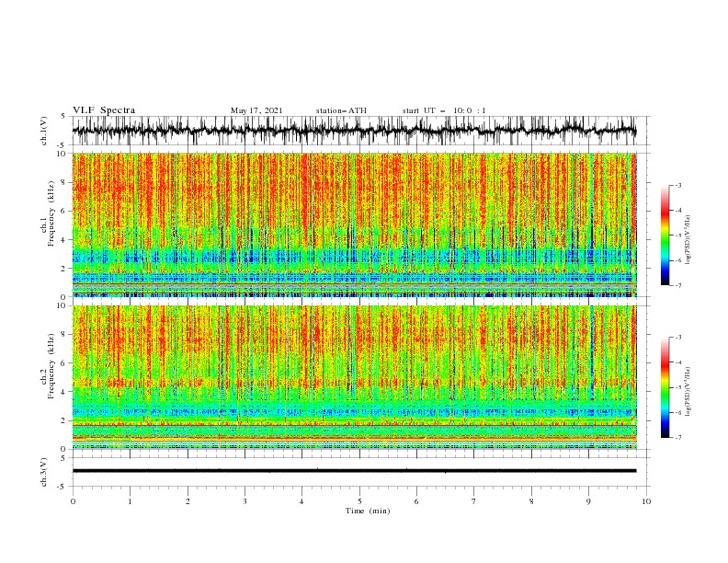The width and height of the screenshot is (728, 563).
Task: Click the "-3" label on ch.2 colorbar
Action: click(x=678, y=338)
